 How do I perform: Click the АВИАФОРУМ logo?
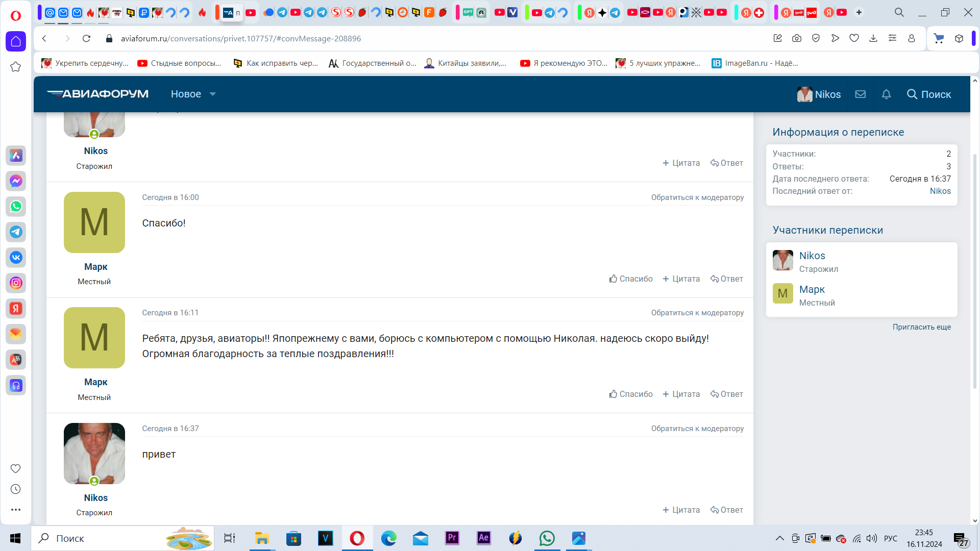(x=97, y=94)
